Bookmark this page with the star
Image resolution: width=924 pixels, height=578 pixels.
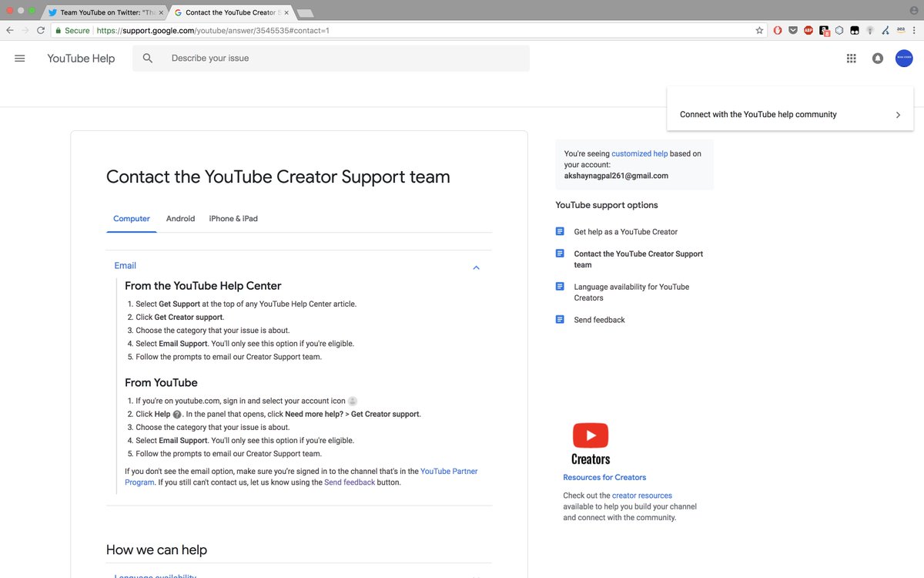click(x=759, y=30)
